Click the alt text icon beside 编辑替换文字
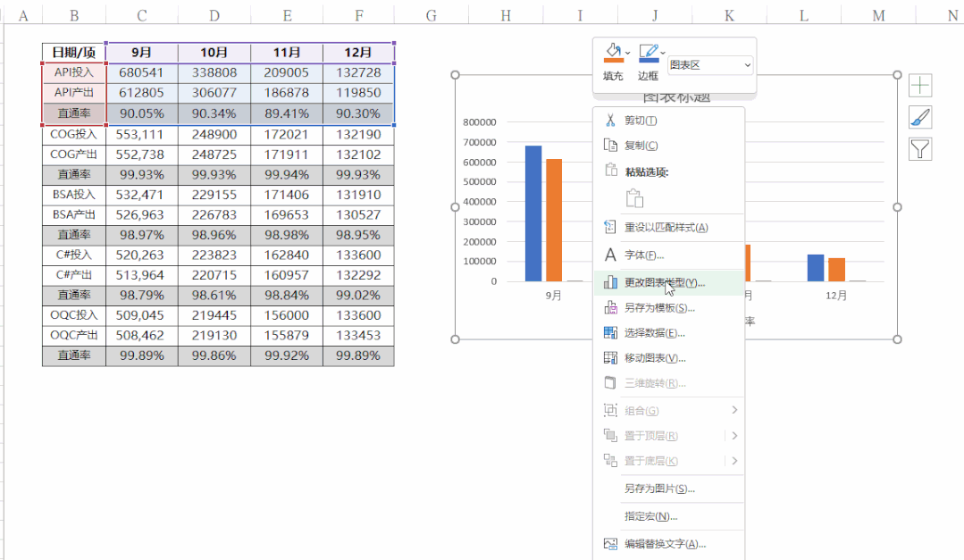 610,544
